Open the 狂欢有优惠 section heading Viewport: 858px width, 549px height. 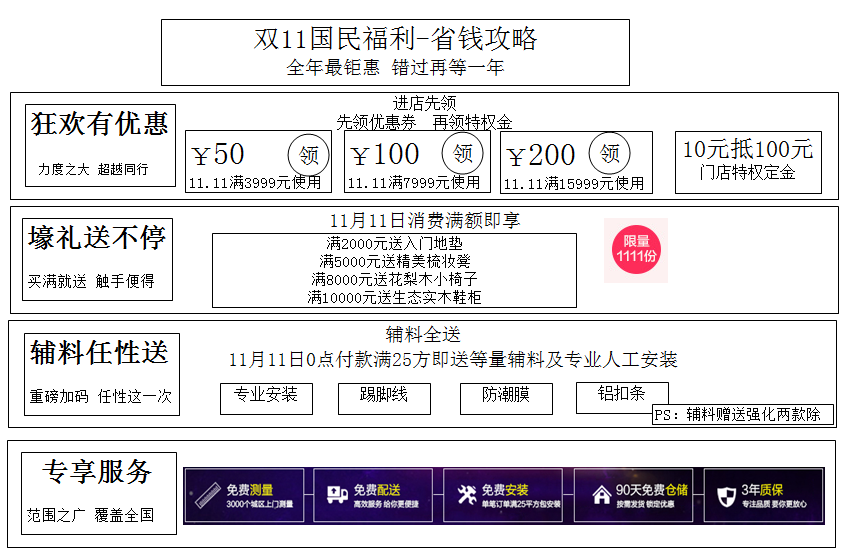(x=100, y=124)
